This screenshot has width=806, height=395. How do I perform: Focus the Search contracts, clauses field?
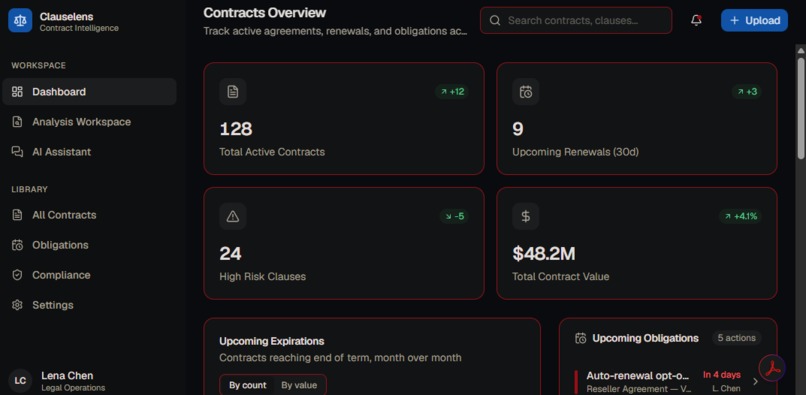click(x=576, y=21)
